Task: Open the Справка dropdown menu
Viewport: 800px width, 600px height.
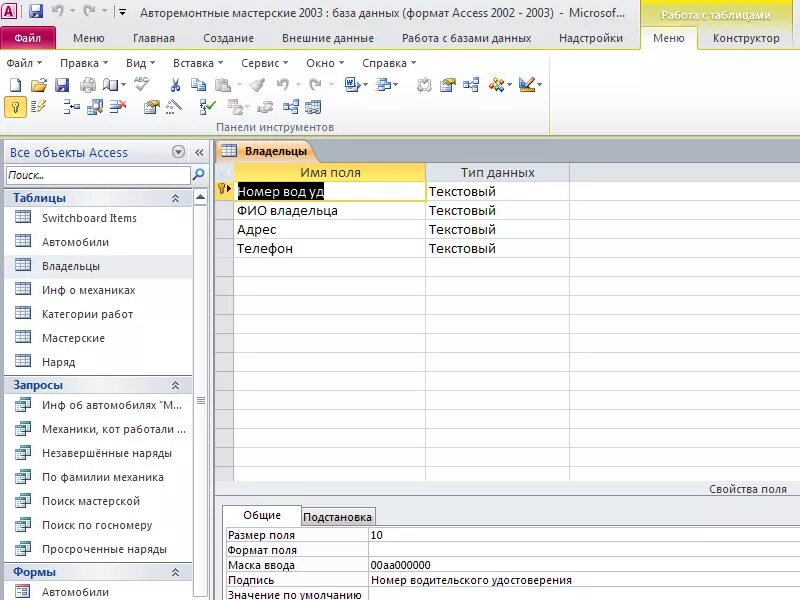Action: point(389,63)
